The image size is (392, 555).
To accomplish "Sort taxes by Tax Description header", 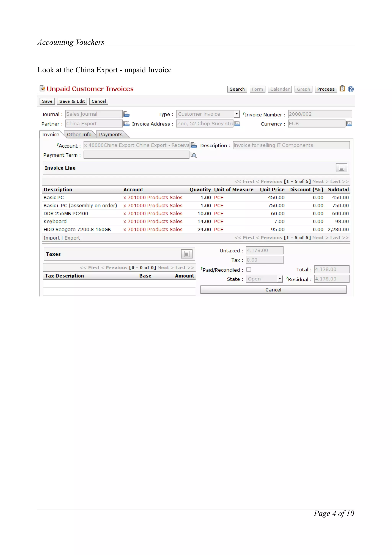I will pos(64,276).
